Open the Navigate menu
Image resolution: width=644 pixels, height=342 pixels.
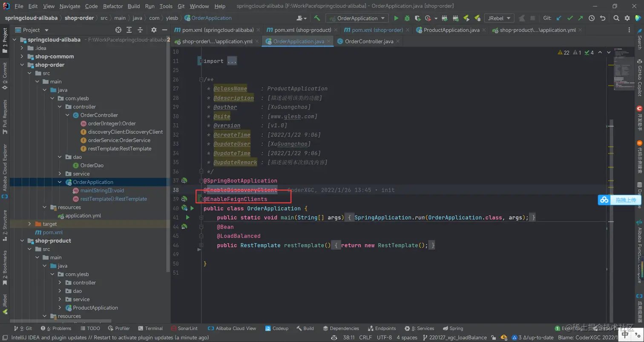point(70,6)
